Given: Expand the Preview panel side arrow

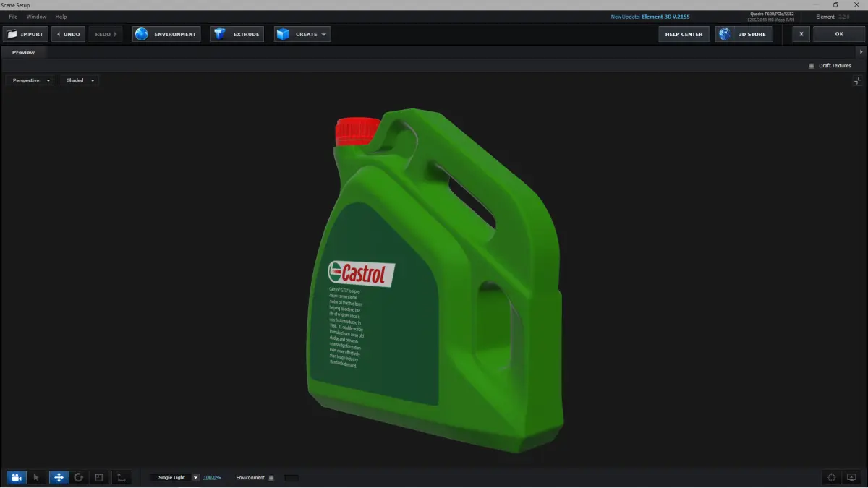Looking at the screenshot, I should pos(861,52).
